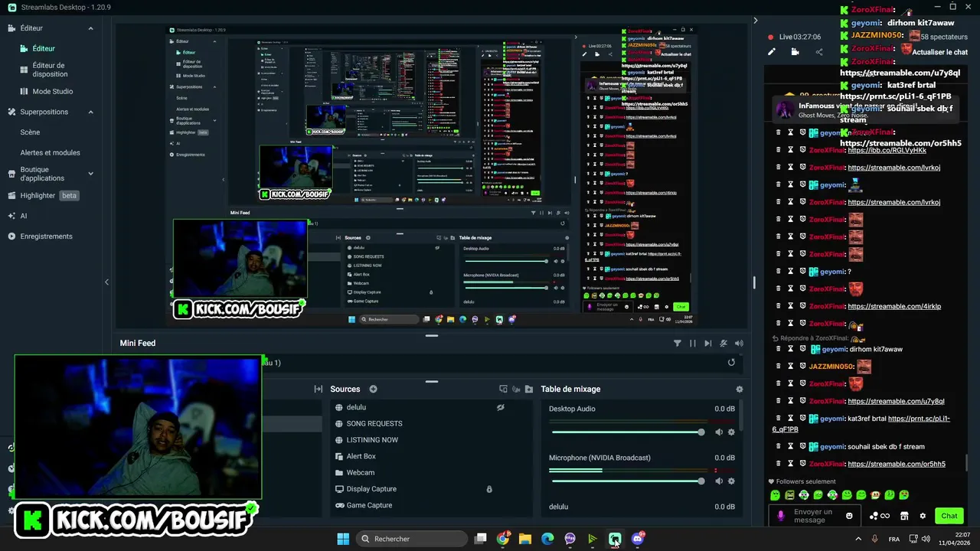This screenshot has height=551, width=980.
Task: Open the streamable.com/or5hh5 chat link
Action: tap(897, 464)
